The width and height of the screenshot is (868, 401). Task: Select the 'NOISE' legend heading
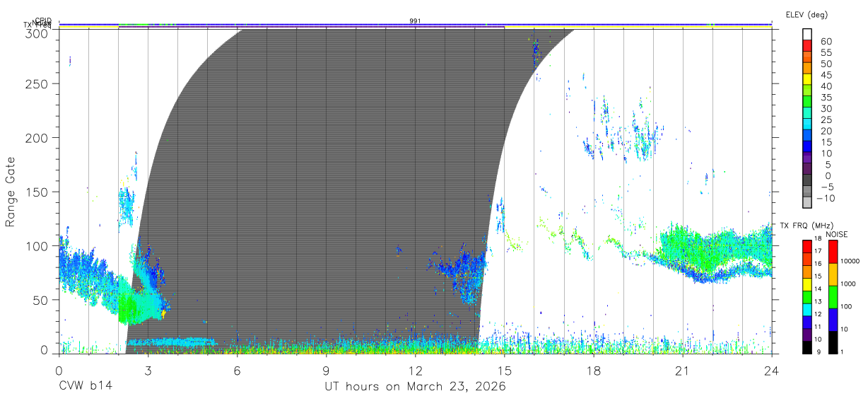pyautogui.click(x=837, y=234)
